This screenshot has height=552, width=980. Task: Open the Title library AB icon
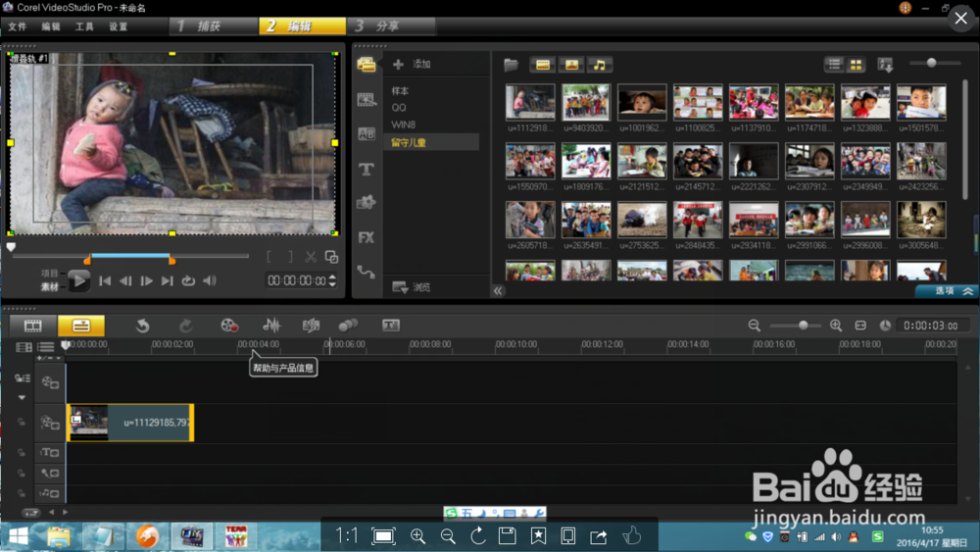coord(367,133)
